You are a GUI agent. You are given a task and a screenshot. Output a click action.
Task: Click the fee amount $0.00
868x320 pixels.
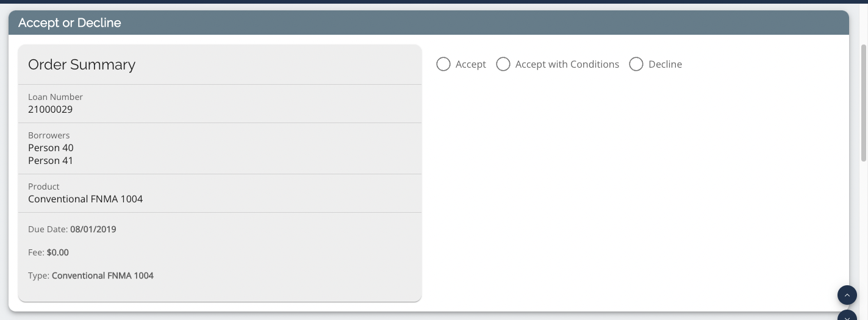[58, 252]
